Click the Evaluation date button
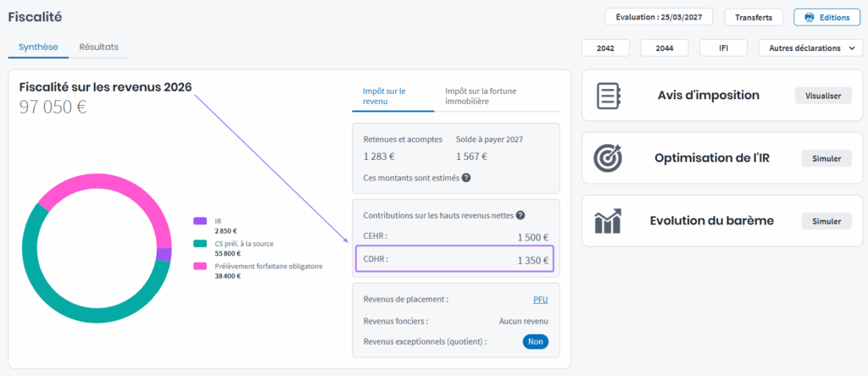 [x=659, y=17]
